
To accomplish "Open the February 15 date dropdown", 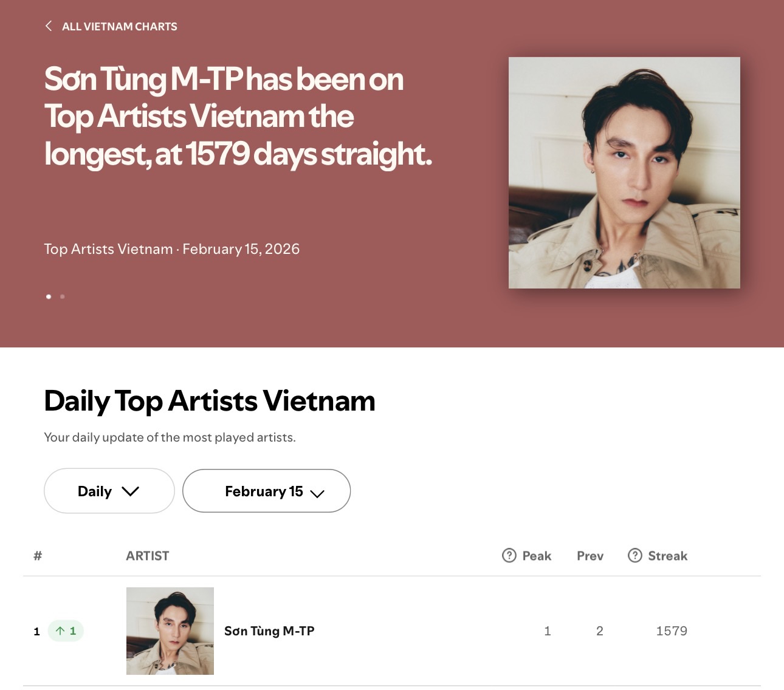I will tap(266, 491).
